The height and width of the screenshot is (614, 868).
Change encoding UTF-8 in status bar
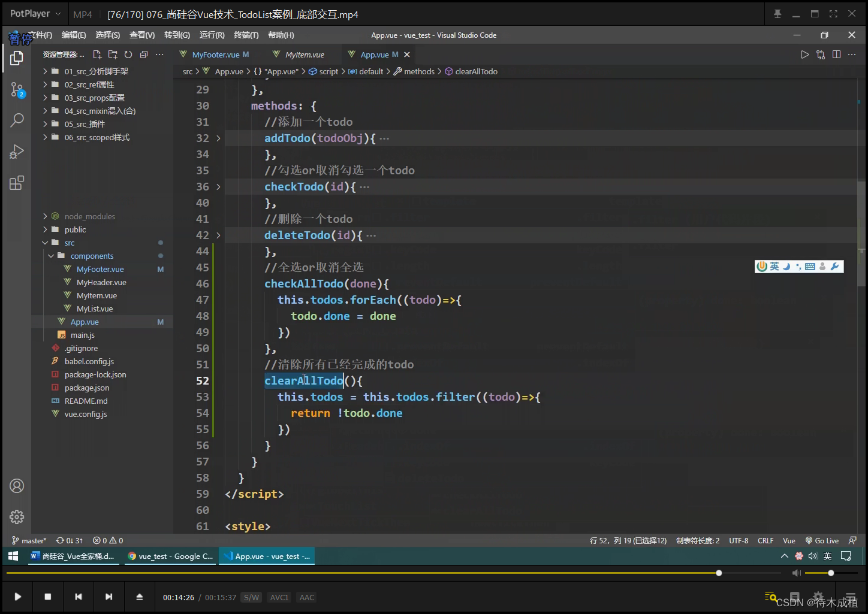[x=739, y=540]
